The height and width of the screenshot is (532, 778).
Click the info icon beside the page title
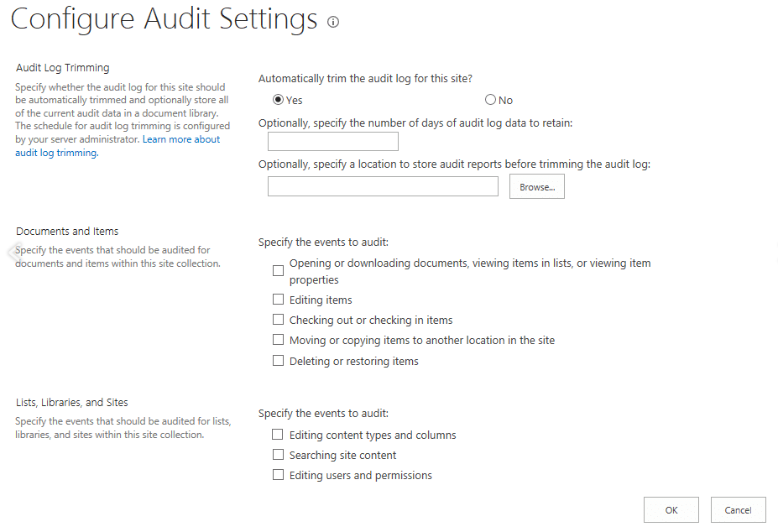point(333,23)
